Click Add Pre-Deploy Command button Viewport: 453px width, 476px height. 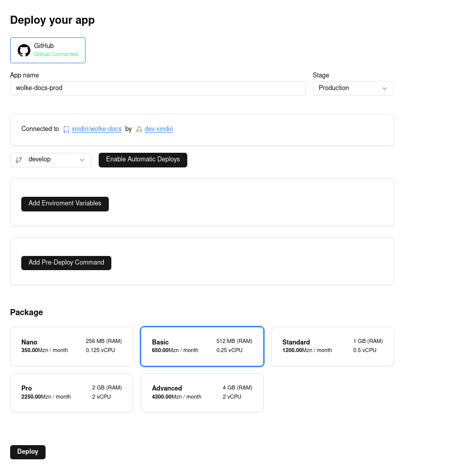click(66, 263)
